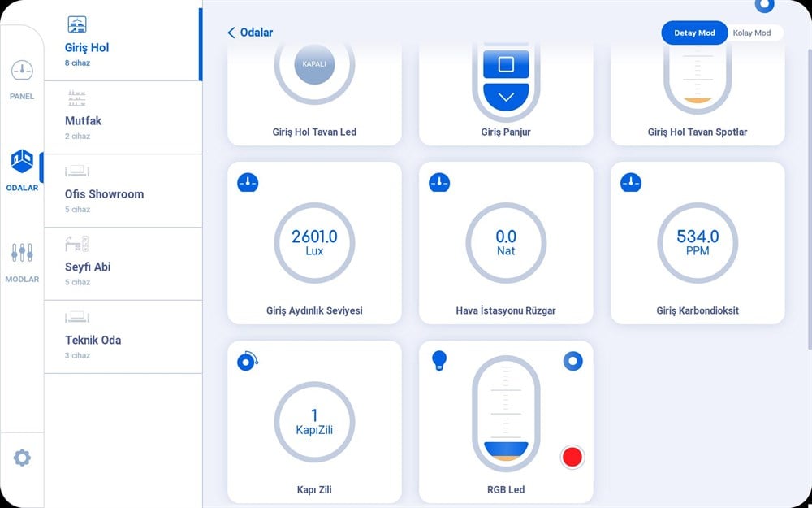Pick the red color swatch on RGB Led
This screenshot has height=508, width=812.
tap(572, 457)
